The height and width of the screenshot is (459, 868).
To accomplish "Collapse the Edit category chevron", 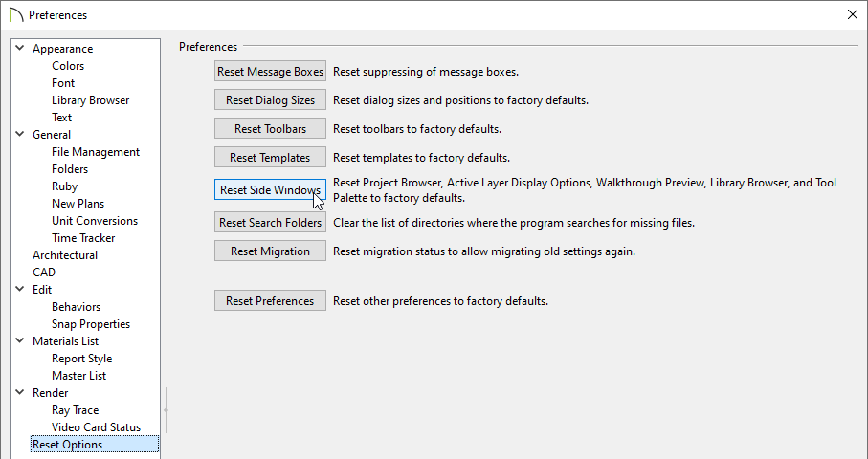I will (20, 290).
